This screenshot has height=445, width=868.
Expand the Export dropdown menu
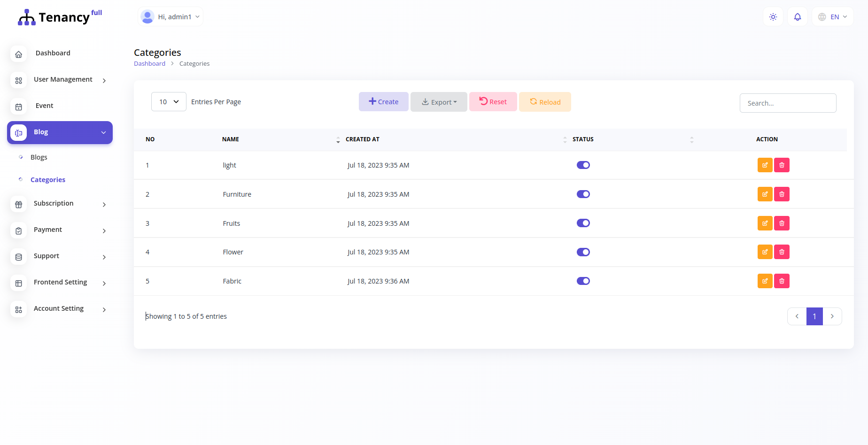click(439, 101)
